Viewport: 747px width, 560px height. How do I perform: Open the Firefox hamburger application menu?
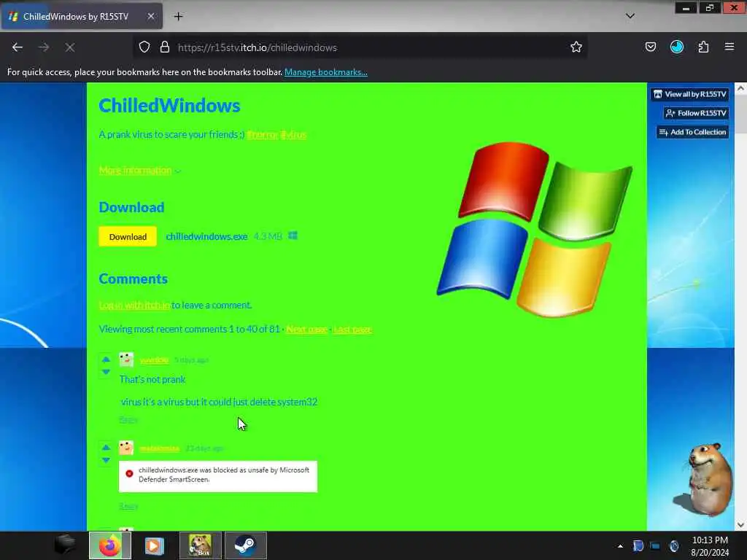(729, 47)
